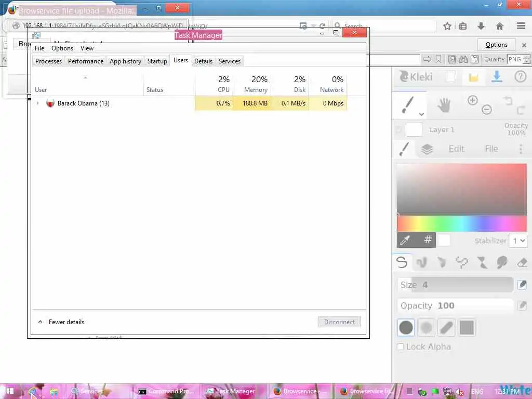Screen dimensions: 532x399
Task: Choose the chemy brush icon
Action: coord(482,262)
